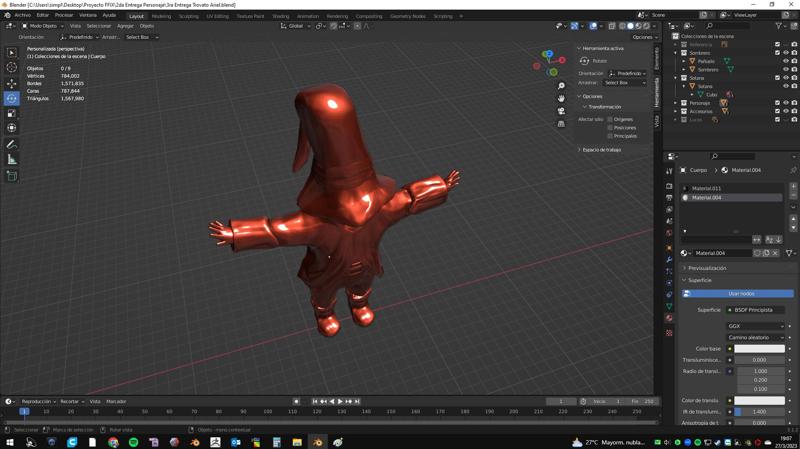
Task: Expand the Previsualización panel
Action: coord(707,268)
